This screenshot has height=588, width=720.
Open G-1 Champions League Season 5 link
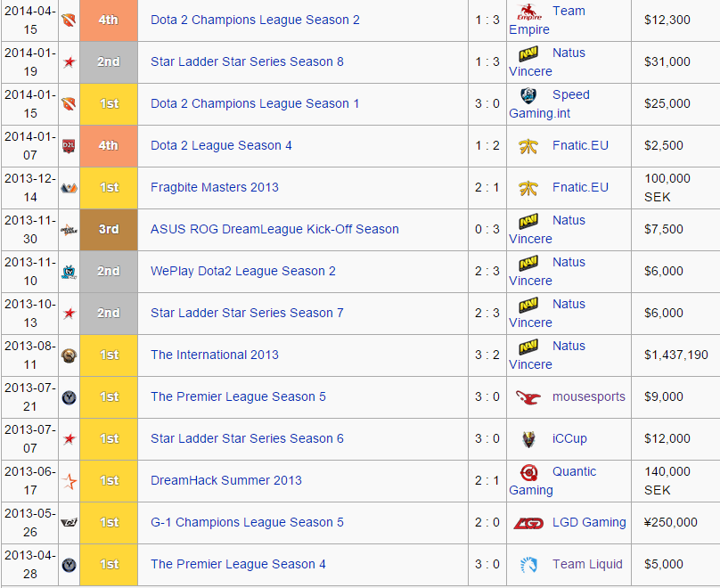[247, 522]
